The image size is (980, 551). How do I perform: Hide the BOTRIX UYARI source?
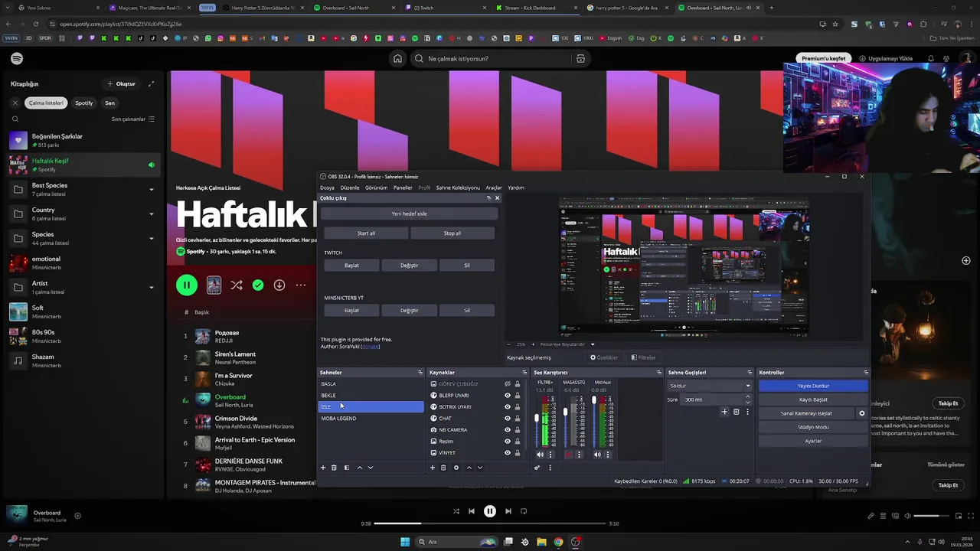(x=507, y=407)
